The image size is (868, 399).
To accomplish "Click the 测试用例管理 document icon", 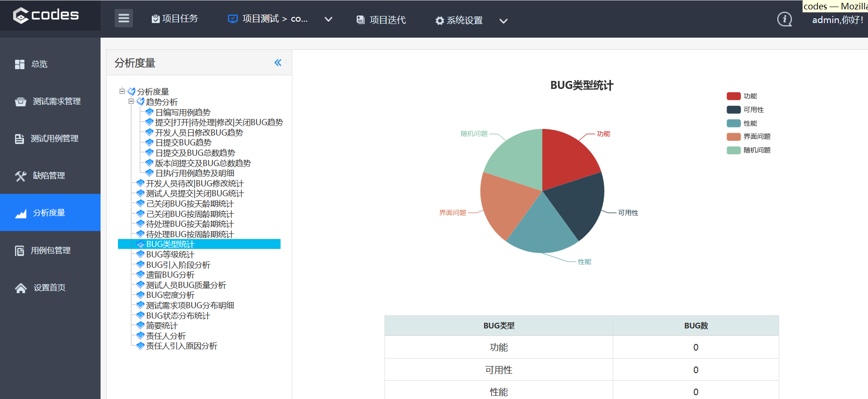I will click(x=19, y=139).
